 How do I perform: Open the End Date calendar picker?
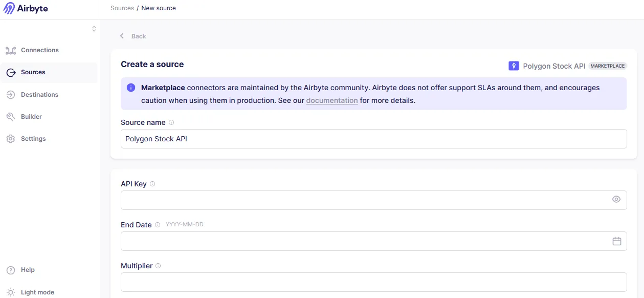tap(617, 241)
